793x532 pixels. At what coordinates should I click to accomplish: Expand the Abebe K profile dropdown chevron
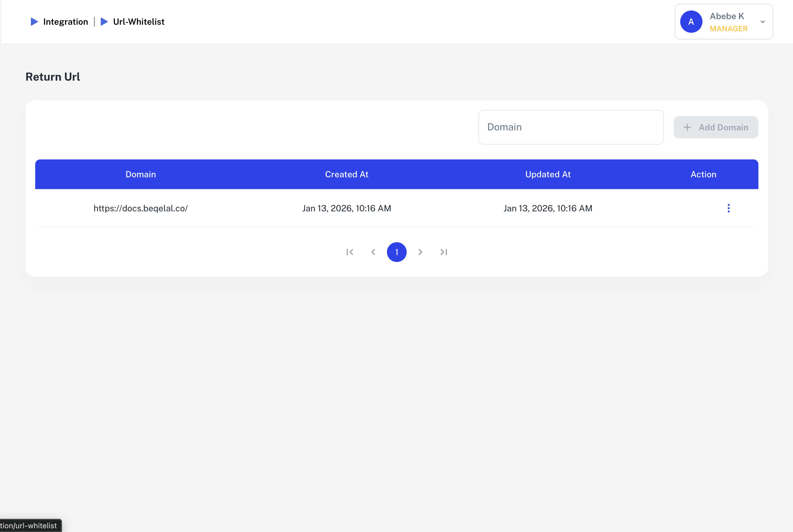(x=762, y=22)
